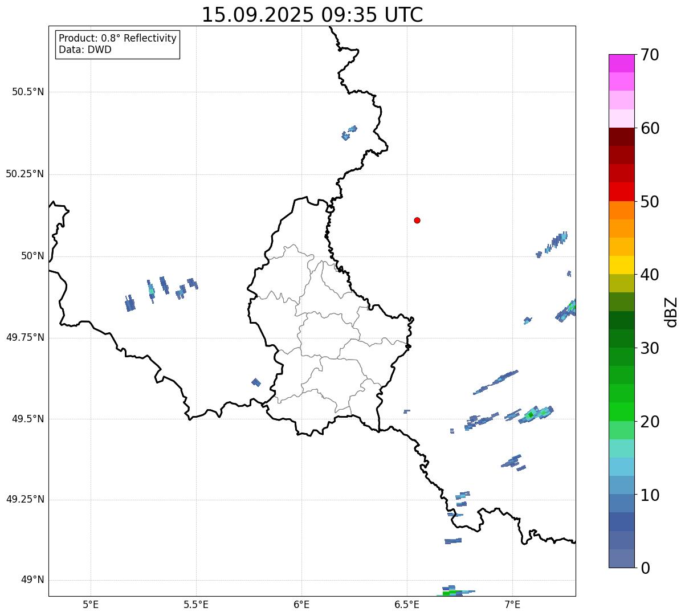Pick the bright green colorbar segment above 20
685x616 pixels.
click(621, 411)
